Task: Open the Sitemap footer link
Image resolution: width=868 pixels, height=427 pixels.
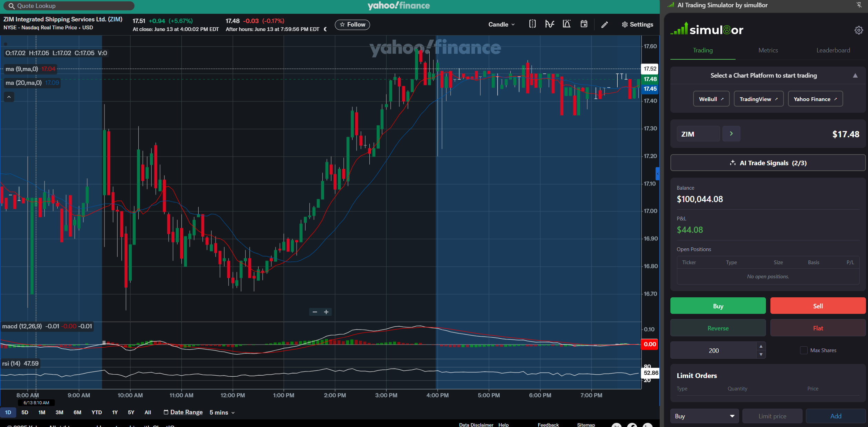Action: click(586, 425)
